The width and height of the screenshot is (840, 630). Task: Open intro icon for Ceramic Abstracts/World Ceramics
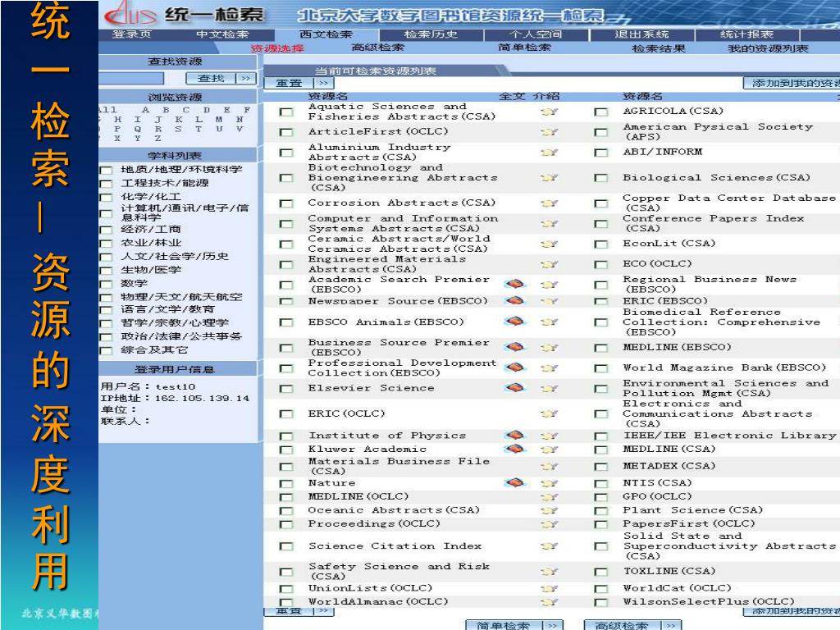point(549,244)
